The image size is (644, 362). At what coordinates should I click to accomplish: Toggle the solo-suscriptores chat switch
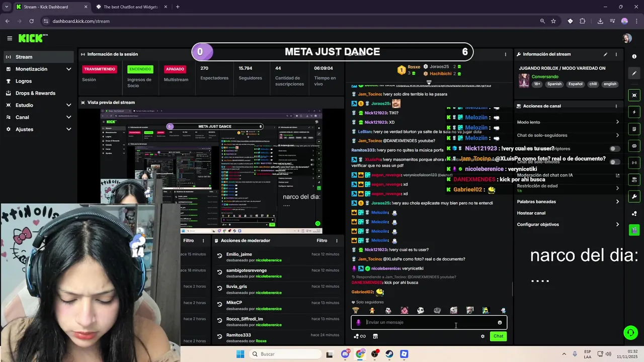point(615,149)
